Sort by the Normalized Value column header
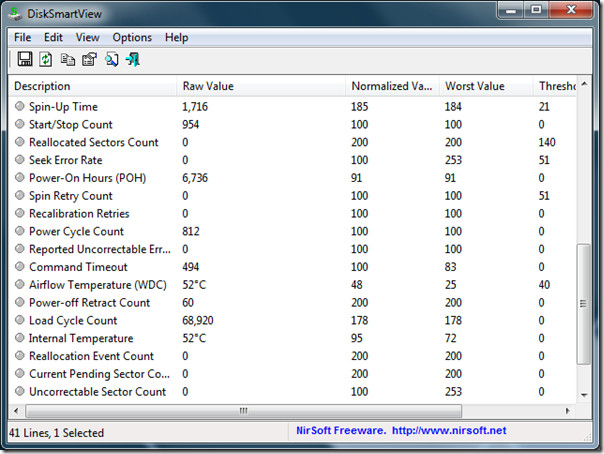 [392, 86]
